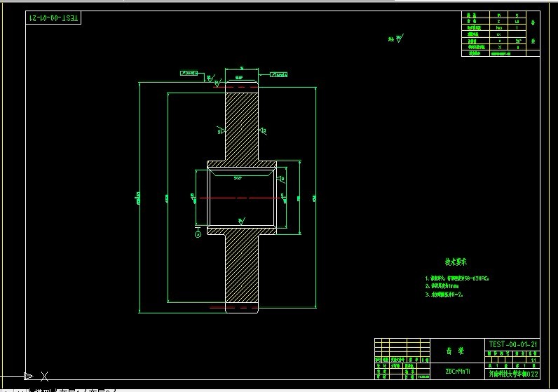Click the roughness symbol on the left web face
The height and width of the screenshot is (392, 558).
coord(221,130)
